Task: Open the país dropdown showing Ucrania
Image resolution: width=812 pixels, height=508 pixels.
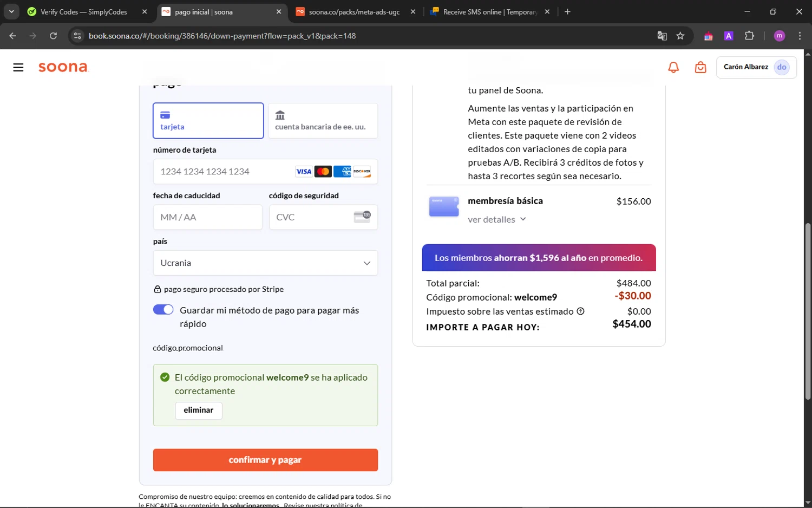Action: click(265, 263)
